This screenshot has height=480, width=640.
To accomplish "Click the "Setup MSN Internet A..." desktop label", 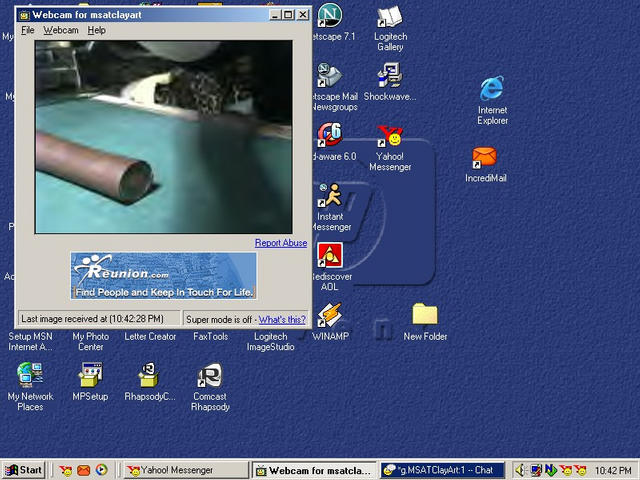I will pyautogui.click(x=30, y=342).
